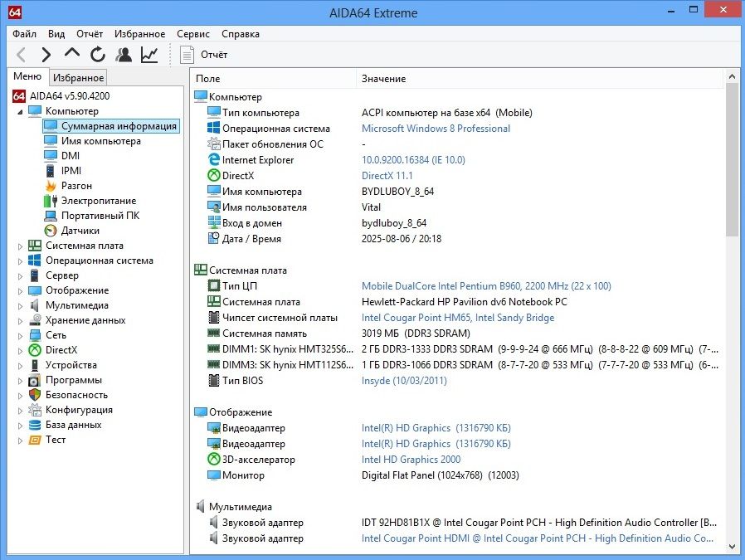Expand the Операционная система tree node
The width and height of the screenshot is (745, 560).
tap(20, 261)
